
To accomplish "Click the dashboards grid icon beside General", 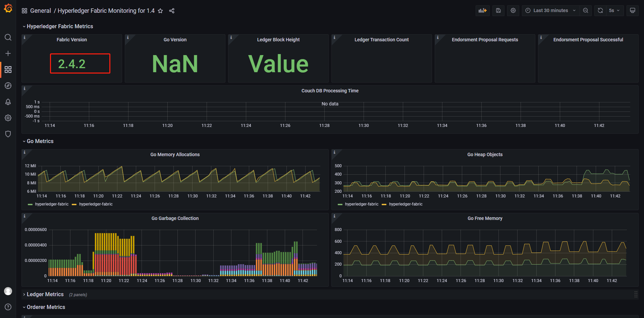I will (24, 11).
